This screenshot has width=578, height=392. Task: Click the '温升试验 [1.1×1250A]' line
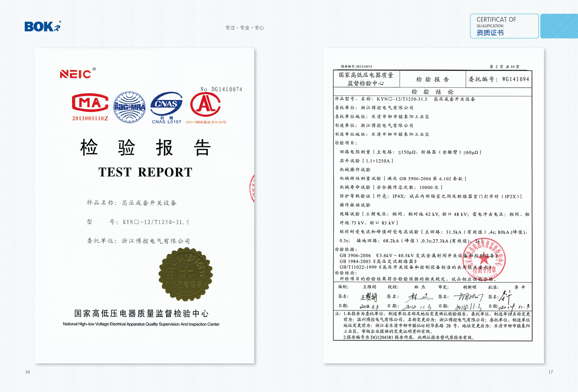(x=366, y=161)
